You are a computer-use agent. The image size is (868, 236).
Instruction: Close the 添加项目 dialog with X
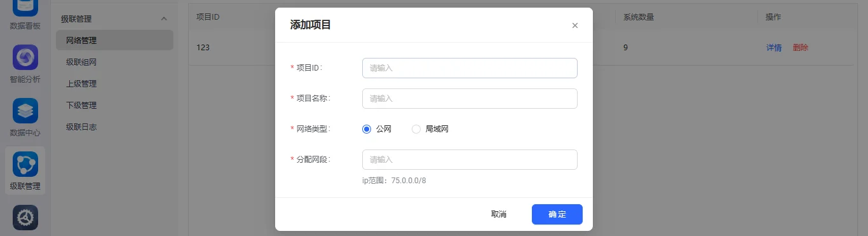tap(575, 25)
